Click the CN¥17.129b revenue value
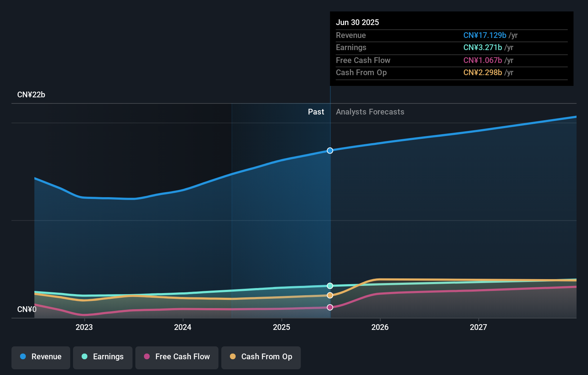Screen dimensions: 588x375 [x=485, y=35]
